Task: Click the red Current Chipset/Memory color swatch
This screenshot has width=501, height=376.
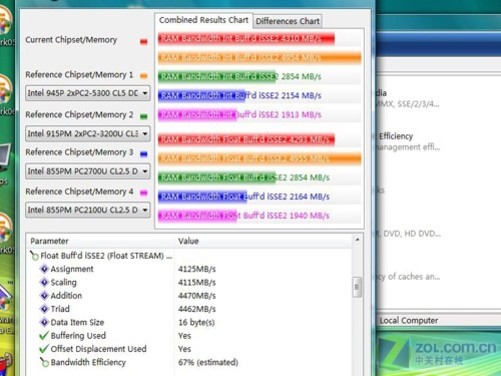Action: (144, 42)
